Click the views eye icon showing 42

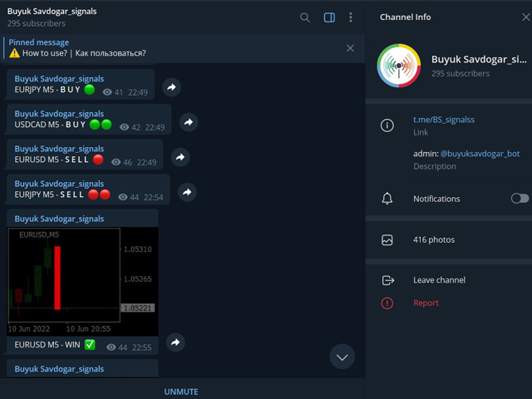(x=124, y=127)
